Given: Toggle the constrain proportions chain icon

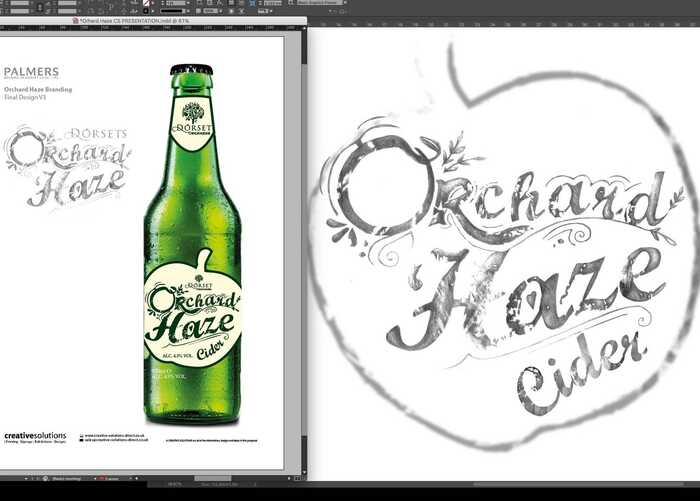Looking at the screenshot, I should tap(40, 7).
